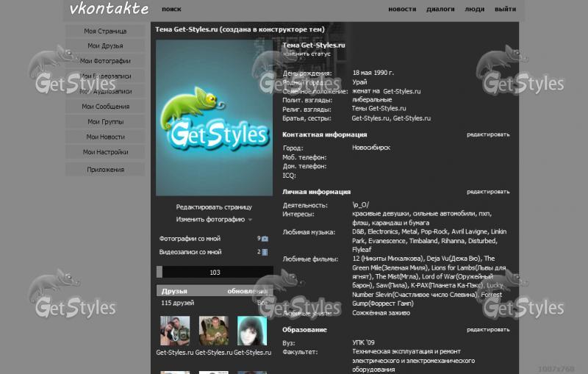Click activity value \o_O/
The image size is (588, 374).
[x=360, y=205]
